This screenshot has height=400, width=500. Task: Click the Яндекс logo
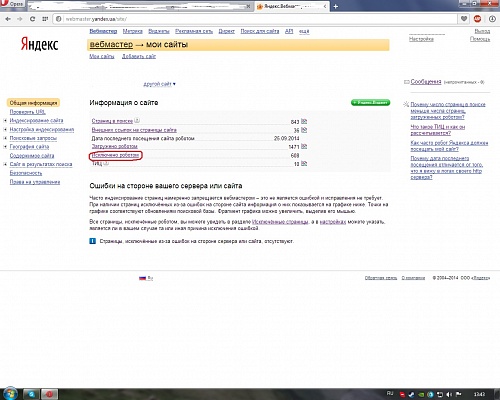39,44
